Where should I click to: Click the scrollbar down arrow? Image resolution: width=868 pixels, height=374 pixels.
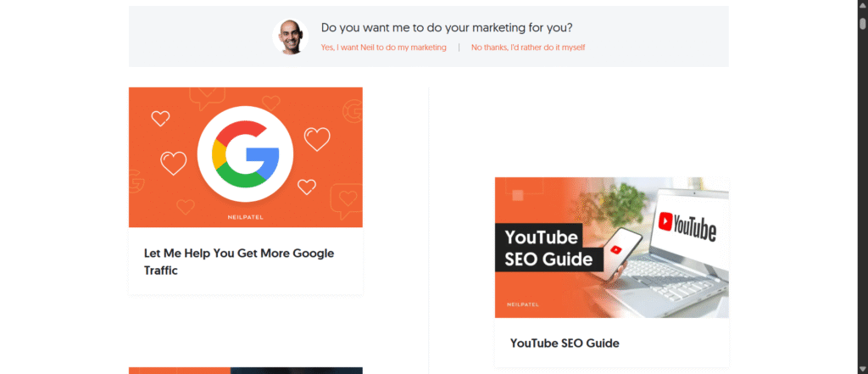click(x=862, y=368)
